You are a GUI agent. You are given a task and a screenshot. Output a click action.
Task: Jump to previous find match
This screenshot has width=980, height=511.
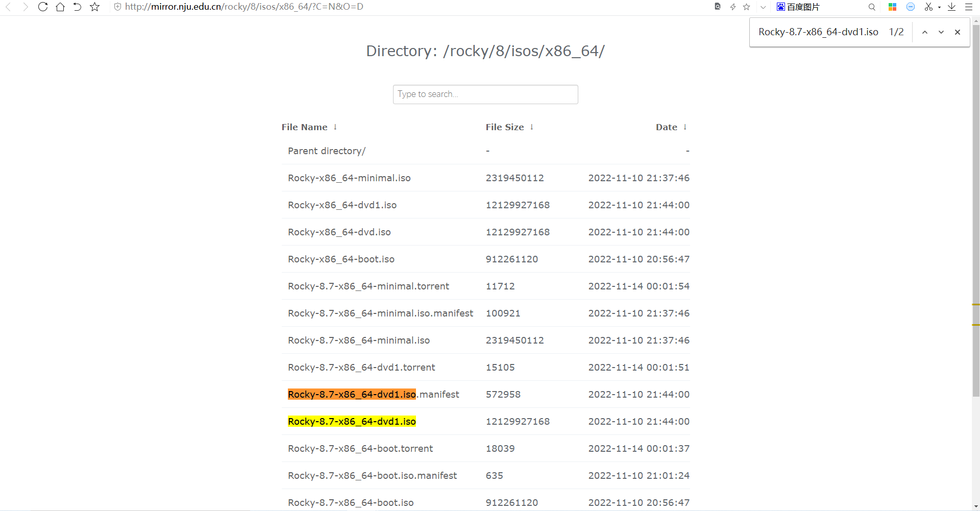[925, 32]
